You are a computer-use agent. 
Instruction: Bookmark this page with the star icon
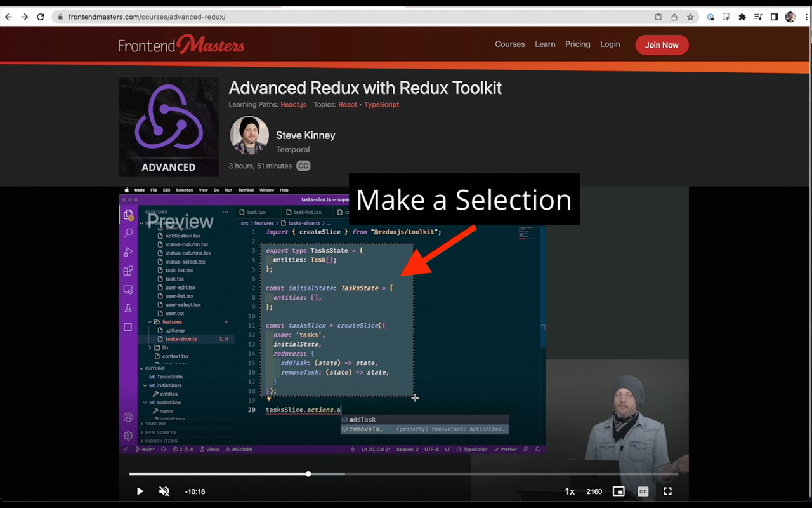coord(690,17)
